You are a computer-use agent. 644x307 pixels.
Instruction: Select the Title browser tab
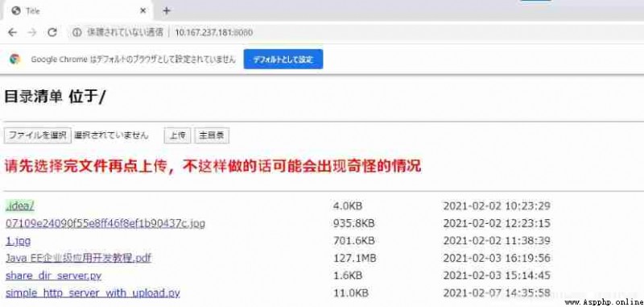77,11
